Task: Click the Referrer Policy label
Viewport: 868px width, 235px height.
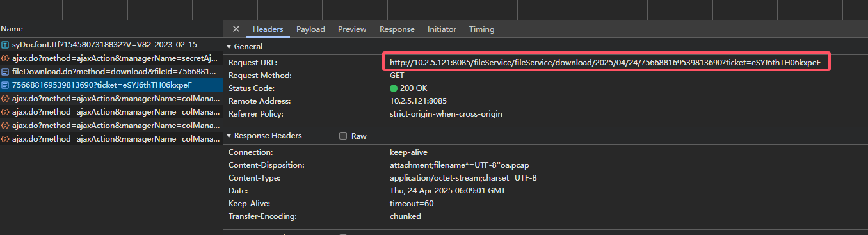Action: click(x=255, y=114)
